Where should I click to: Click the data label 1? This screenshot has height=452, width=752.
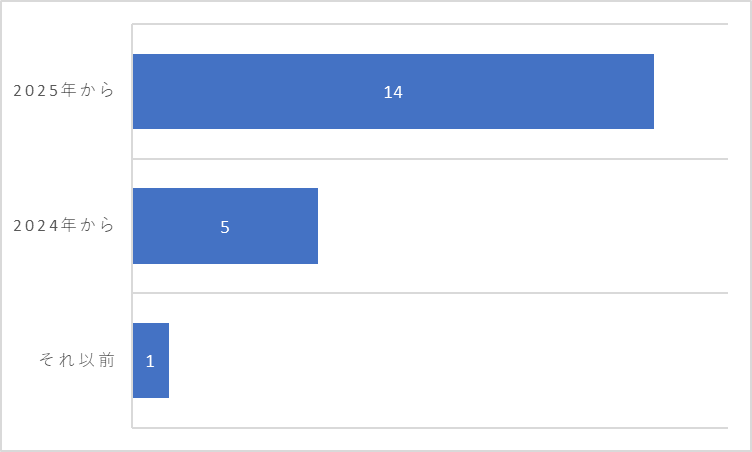[150, 361]
